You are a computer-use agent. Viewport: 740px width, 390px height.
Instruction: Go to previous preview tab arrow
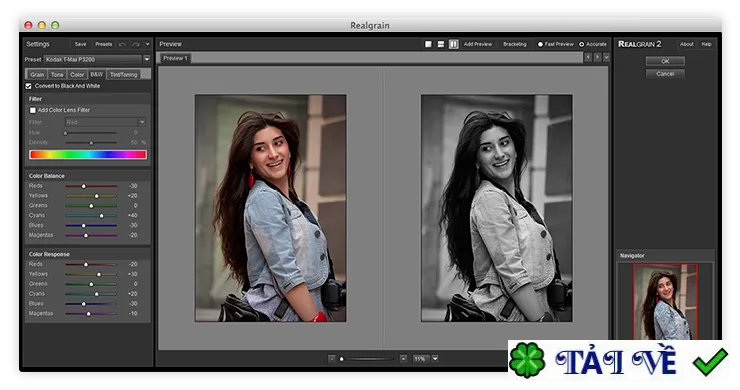pos(588,57)
